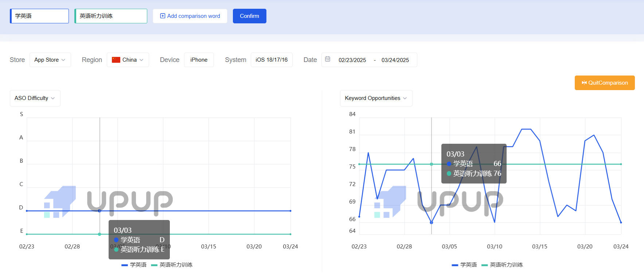Click the 02/28 label under ASO Difficulty chart

(72, 247)
